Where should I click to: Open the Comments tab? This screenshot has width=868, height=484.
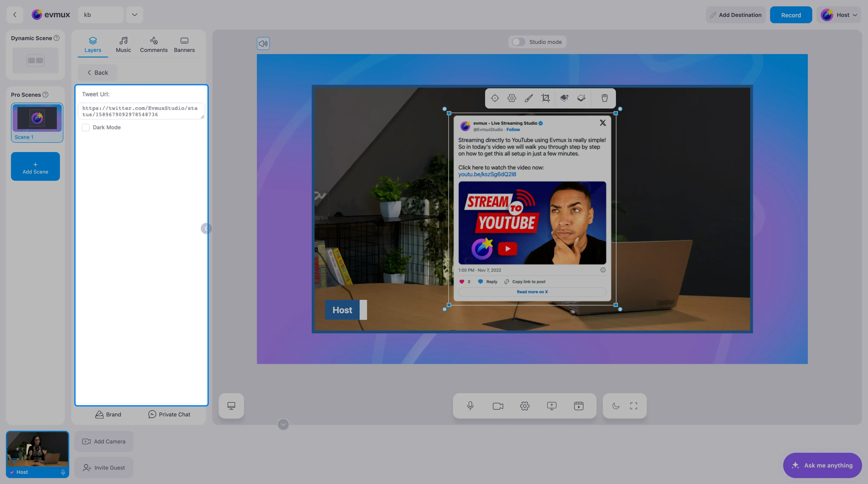click(x=154, y=45)
